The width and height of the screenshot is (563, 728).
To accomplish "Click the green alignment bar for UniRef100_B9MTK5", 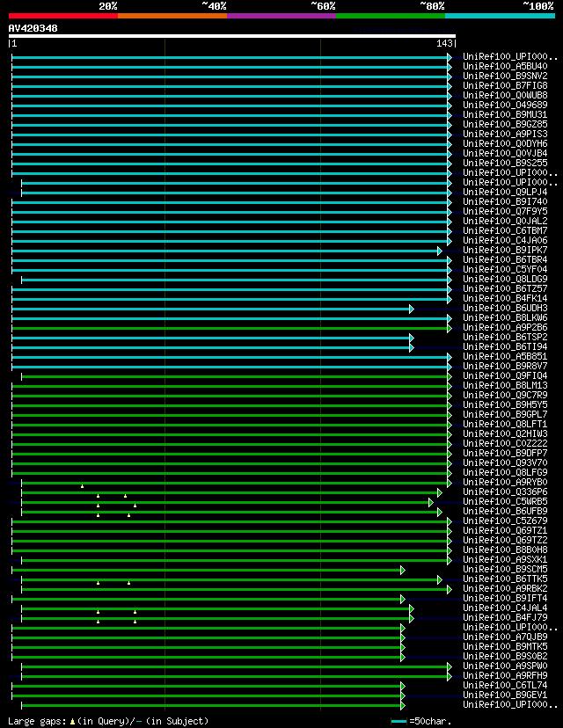I will [x=206, y=648].
